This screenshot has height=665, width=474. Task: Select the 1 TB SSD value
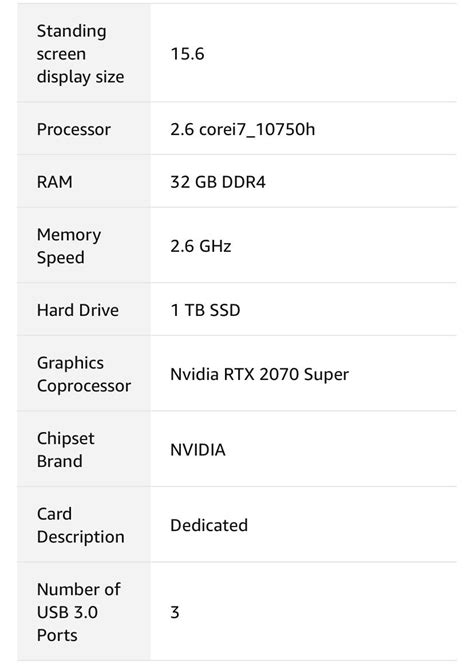(205, 310)
